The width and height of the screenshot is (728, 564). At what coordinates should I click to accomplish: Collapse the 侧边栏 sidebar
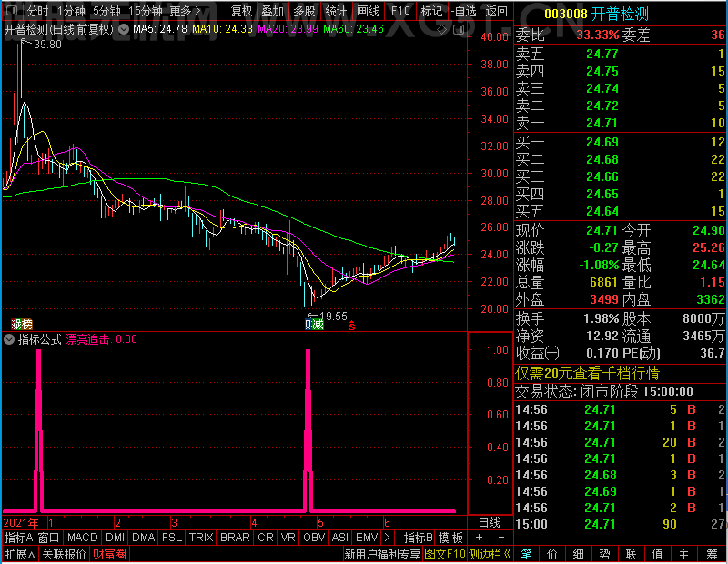[x=490, y=554]
